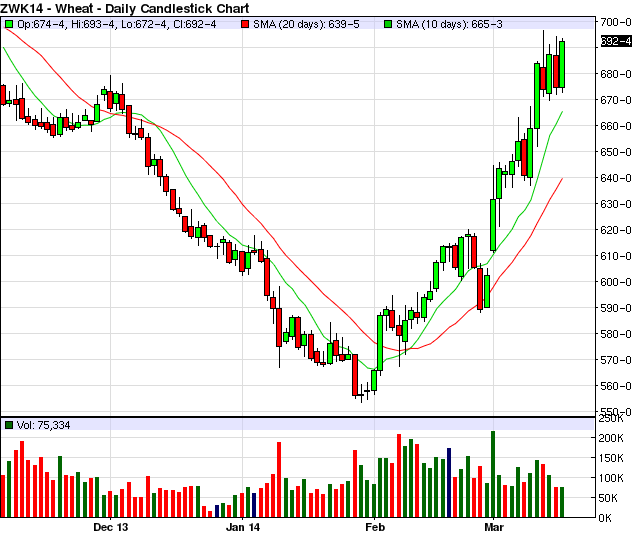The image size is (640, 536).
Task: Click the 150K volume axis label
Action: coord(611,458)
